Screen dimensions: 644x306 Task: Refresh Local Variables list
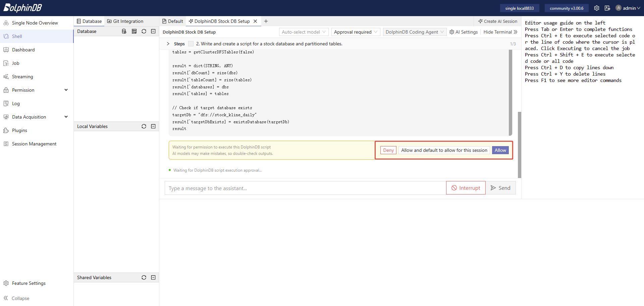click(144, 126)
